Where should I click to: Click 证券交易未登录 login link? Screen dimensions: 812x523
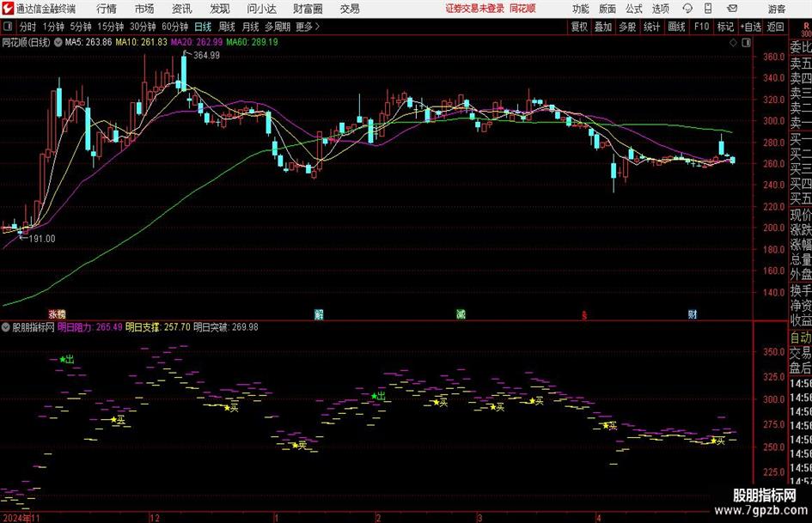tap(475, 9)
